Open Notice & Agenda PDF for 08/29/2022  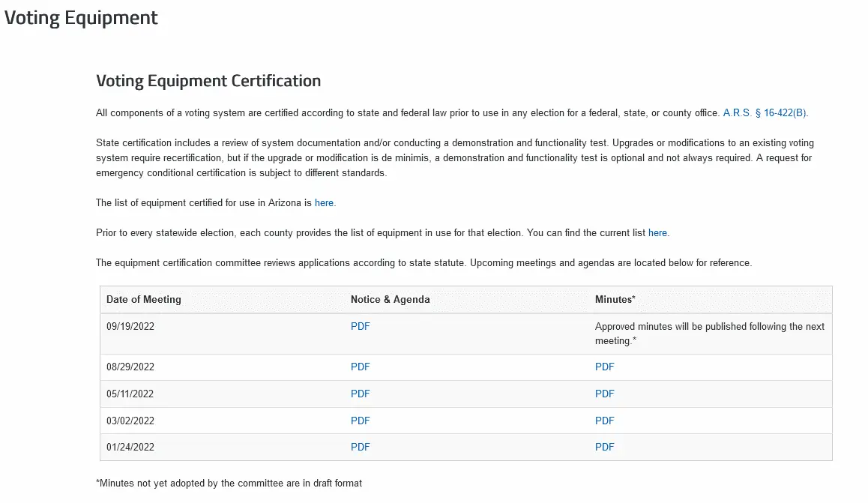tap(360, 367)
